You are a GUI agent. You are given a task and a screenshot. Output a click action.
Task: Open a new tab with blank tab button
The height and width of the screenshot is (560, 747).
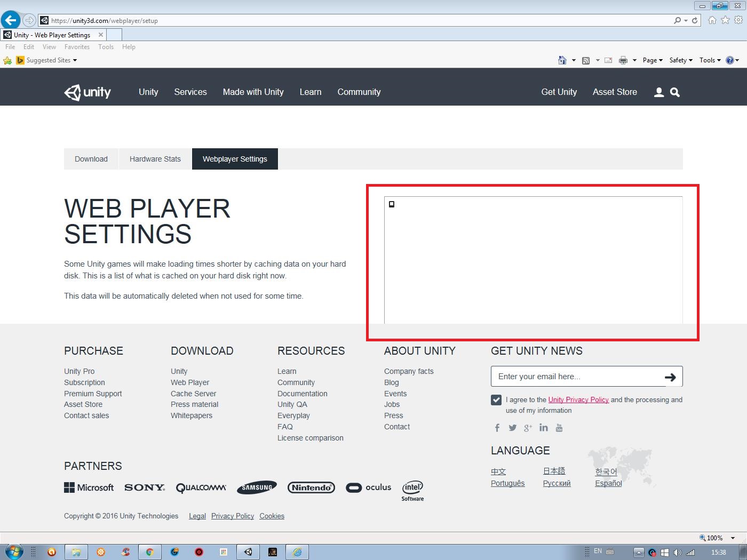tap(114, 35)
